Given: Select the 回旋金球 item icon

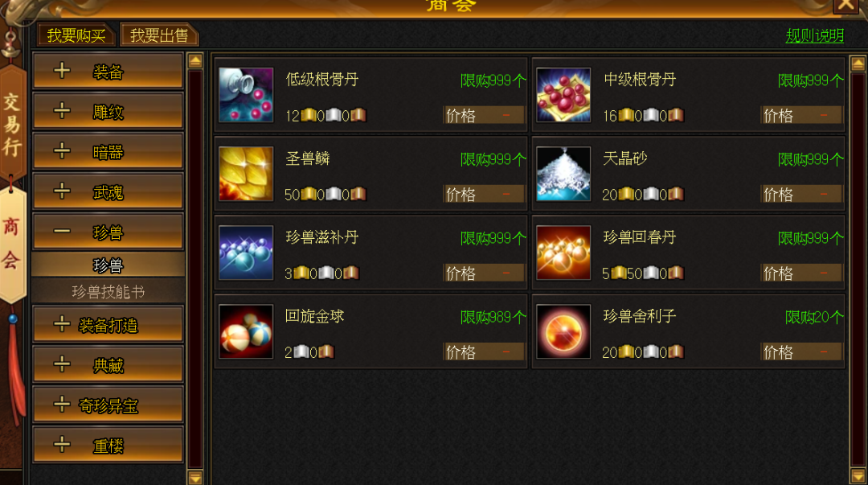Looking at the screenshot, I should 246,331.
